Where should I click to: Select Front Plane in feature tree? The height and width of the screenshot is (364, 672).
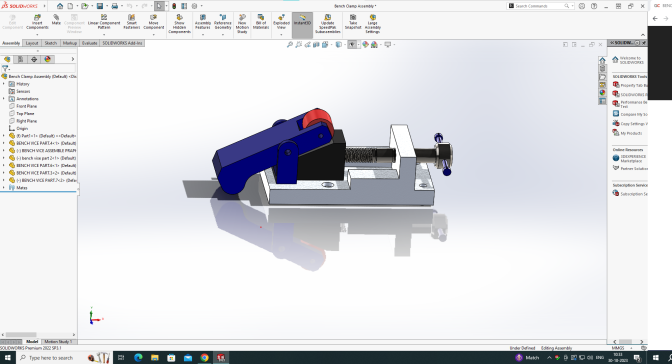[x=27, y=106]
